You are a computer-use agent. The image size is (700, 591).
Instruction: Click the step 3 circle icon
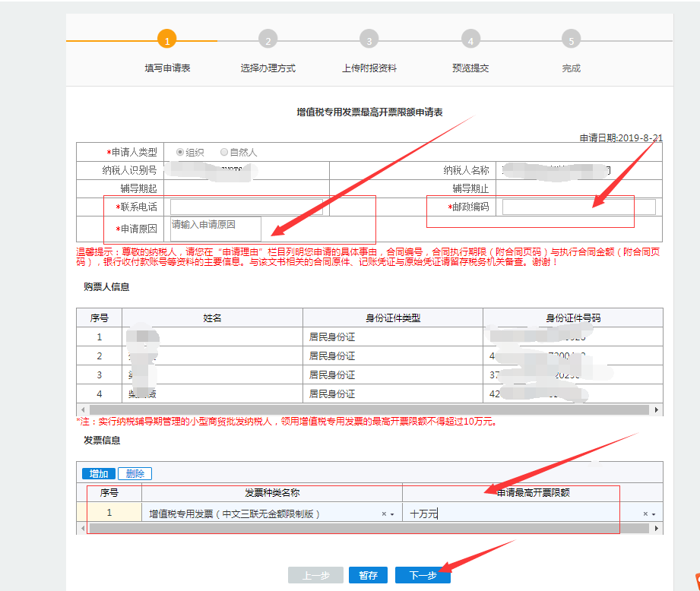(x=369, y=40)
